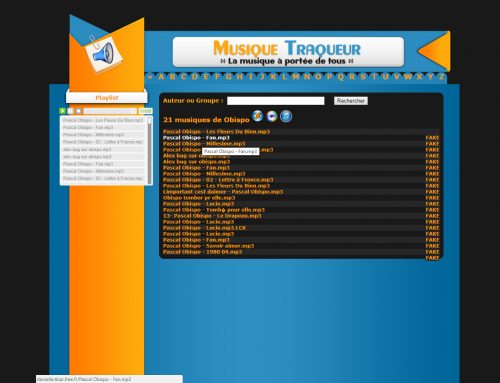Open Obispo tomber pr elle.mp3

click(199, 198)
